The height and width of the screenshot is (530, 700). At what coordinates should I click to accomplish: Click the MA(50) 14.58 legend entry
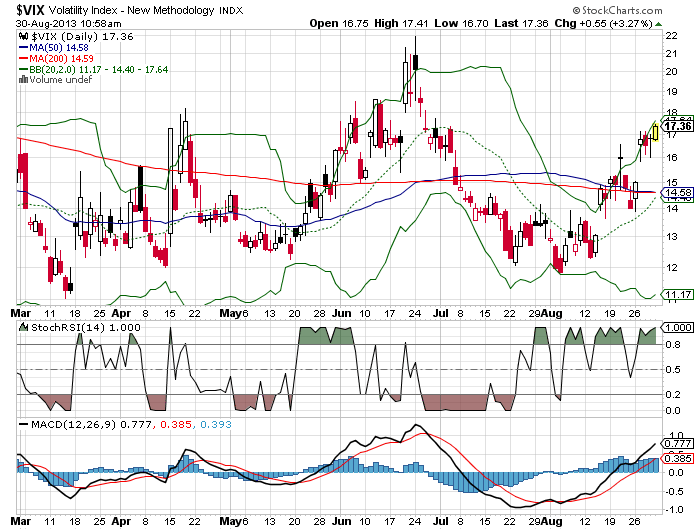coord(54,47)
